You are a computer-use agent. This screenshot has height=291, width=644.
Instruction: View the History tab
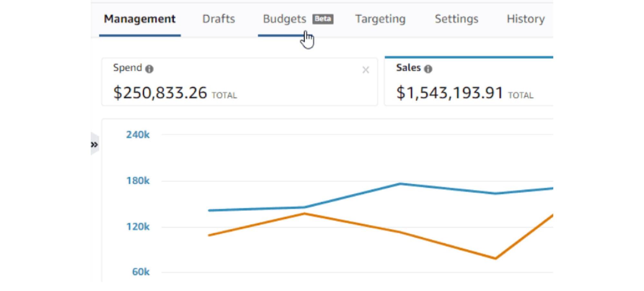(x=525, y=19)
